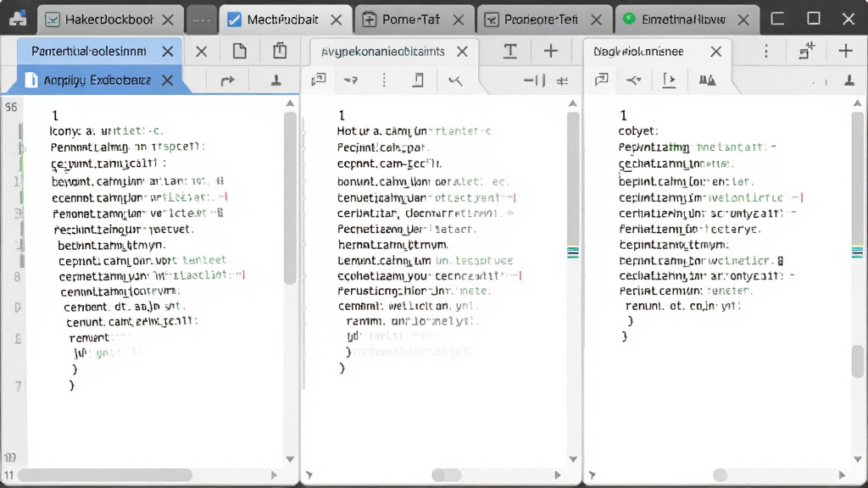Viewport: 868px width, 488px height.
Task: Click the left pane's horizontal scrollbar thumb
Action: pos(105,474)
